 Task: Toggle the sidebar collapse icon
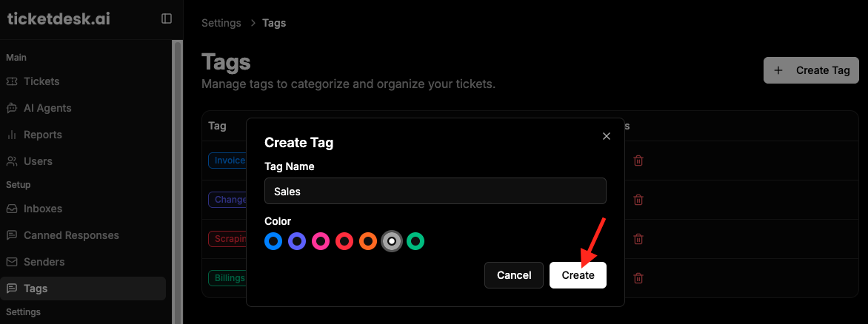coord(167,18)
